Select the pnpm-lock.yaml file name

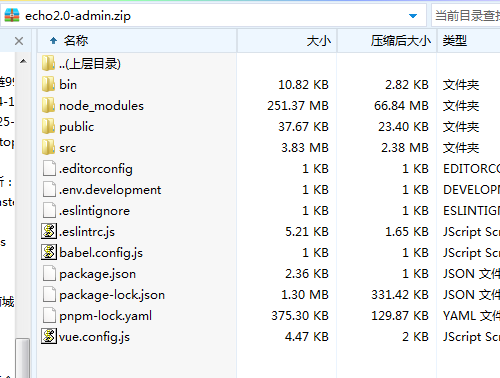click(105, 316)
